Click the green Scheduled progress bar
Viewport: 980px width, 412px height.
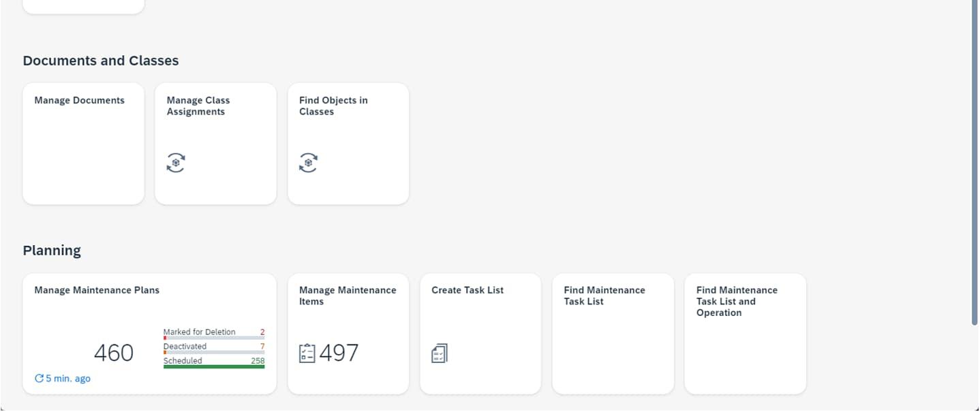tap(214, 367)
